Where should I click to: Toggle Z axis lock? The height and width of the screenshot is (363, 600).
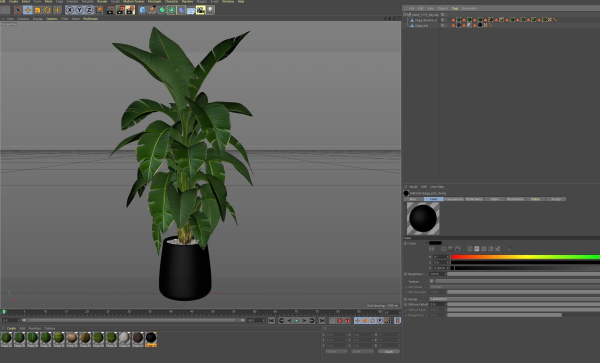tap(89, 10)
